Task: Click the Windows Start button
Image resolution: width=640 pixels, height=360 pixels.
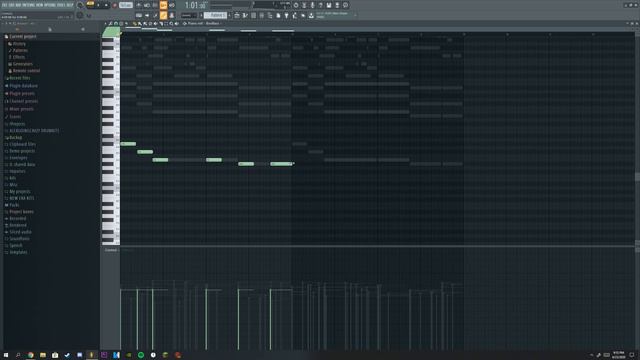Action: 6,355
